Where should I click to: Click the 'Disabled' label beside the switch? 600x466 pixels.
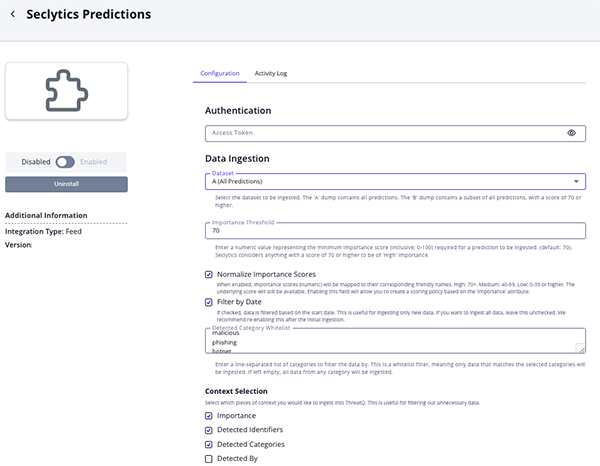pos(36,162)
